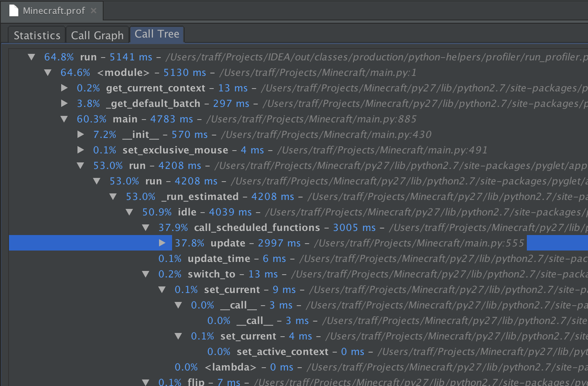Click the main.py:430 file path
The image size is (588, 386).
(326, 135)
